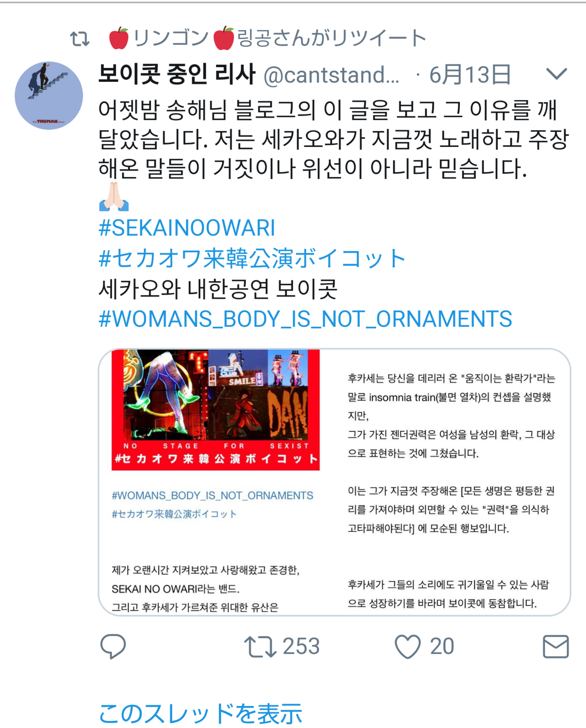The image size is (586, 728).
Task: Tap the like count 20
Action: click(x=442, y=647)
